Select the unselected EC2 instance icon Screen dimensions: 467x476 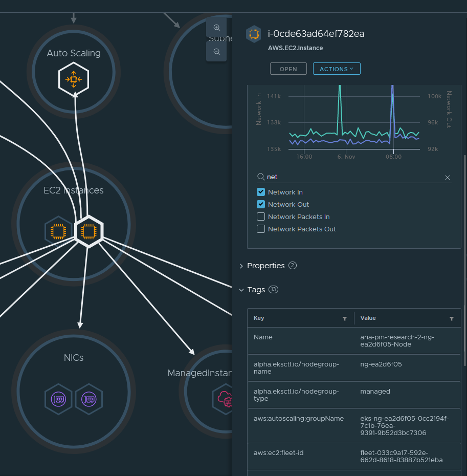point(58,232)
